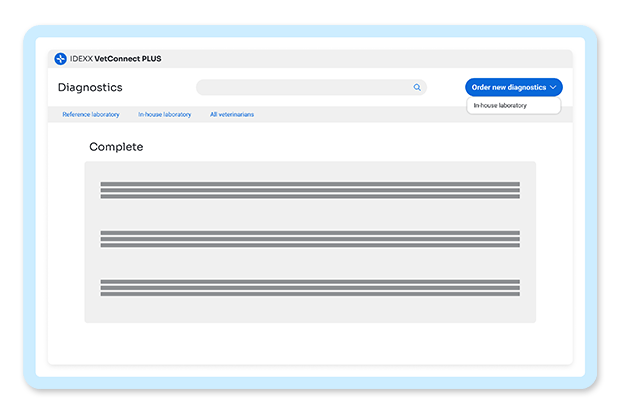Select In-house laboratory from the order menu

pos(514,105)
